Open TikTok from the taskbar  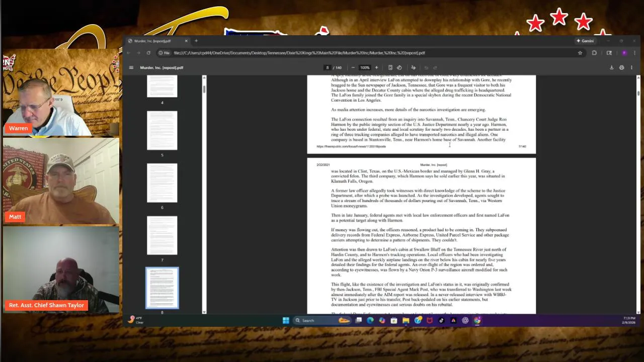point(441,320)
